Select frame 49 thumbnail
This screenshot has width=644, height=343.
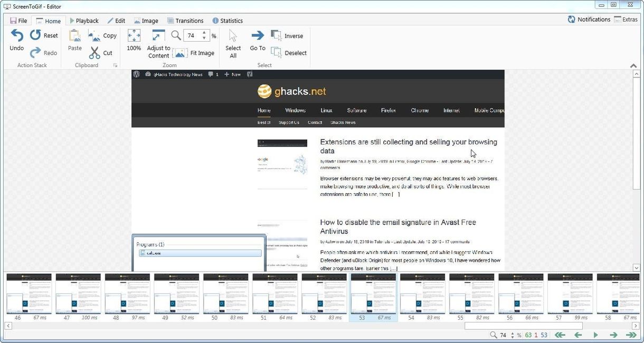coord(176,297)
